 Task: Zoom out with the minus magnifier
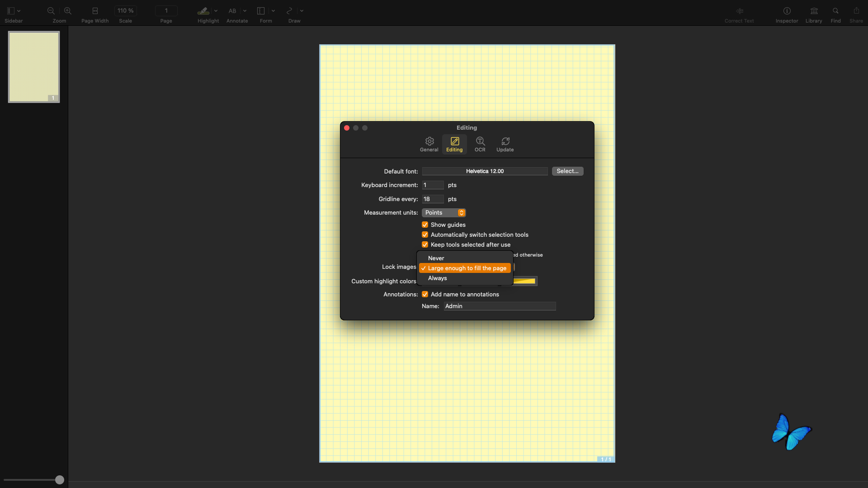(x=51, y=11)
